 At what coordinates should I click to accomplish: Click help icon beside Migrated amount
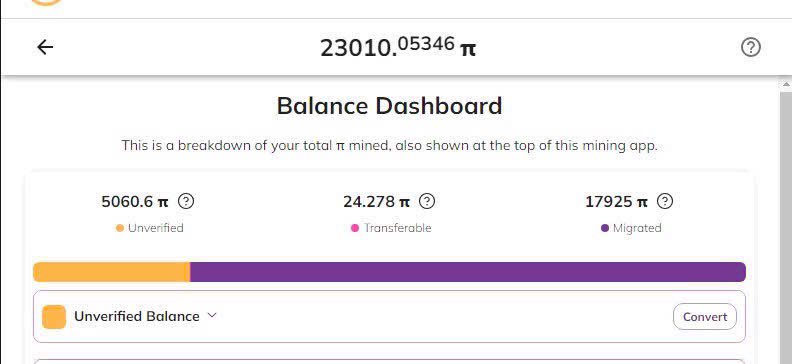click(665, 201)
